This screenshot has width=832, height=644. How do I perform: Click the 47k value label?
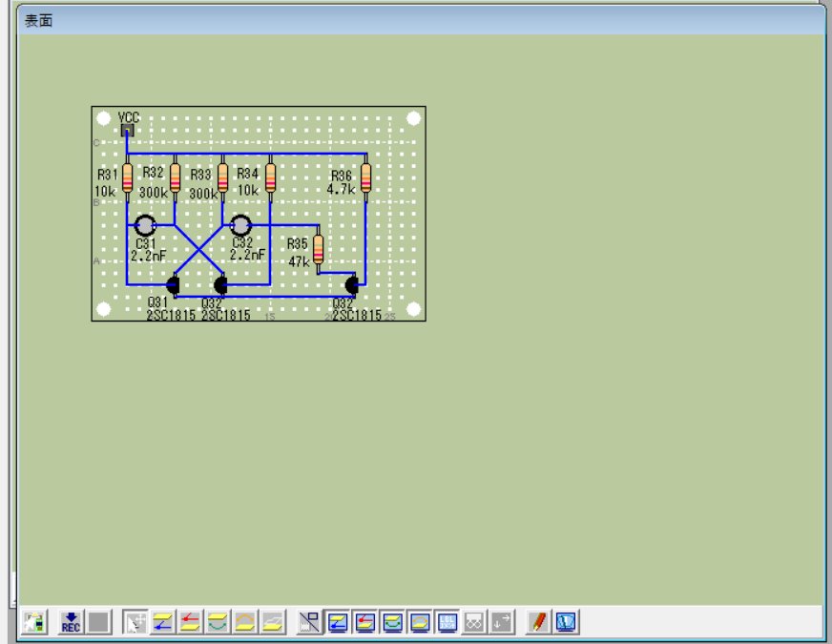299,261
